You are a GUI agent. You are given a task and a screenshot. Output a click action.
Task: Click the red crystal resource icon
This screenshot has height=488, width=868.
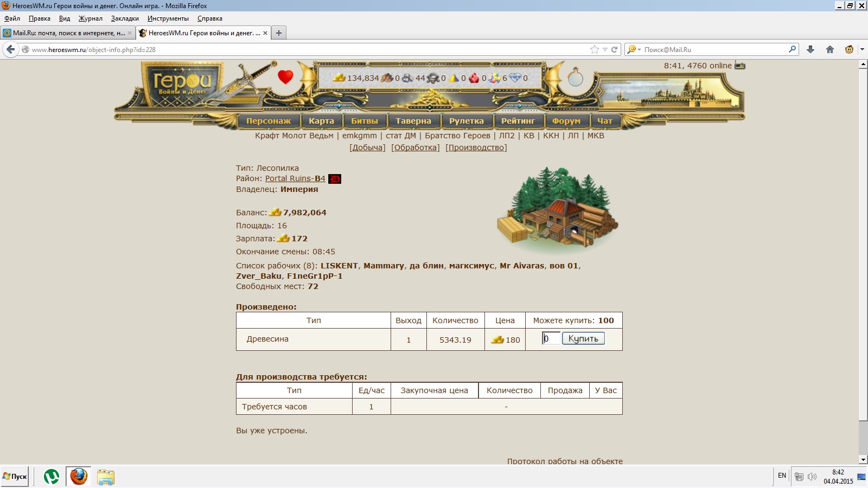(x=474, y=78)
